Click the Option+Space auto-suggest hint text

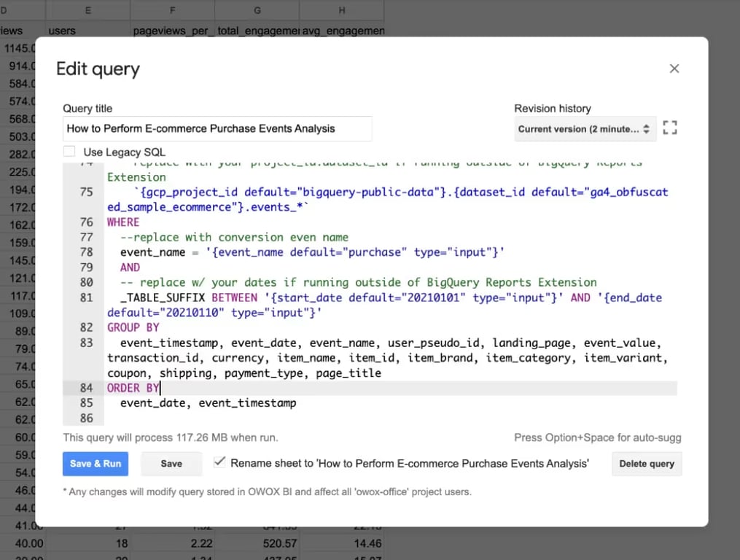click(598, 437)
